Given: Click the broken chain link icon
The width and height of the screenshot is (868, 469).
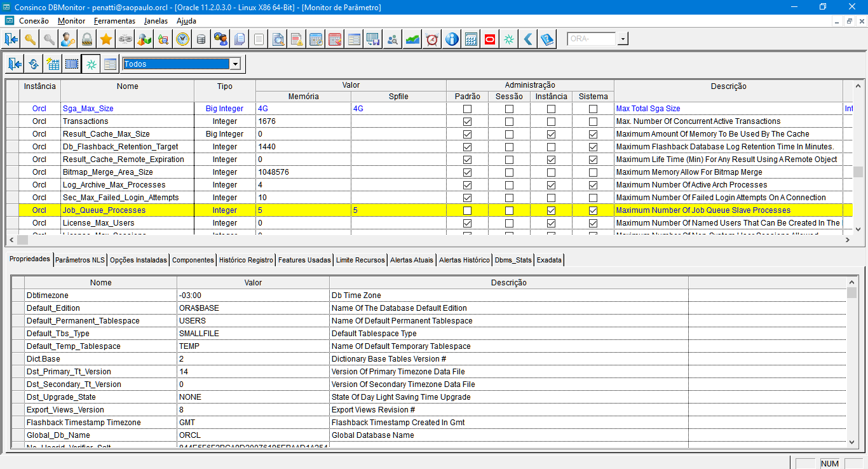Looking at the screenshot, I should tap(125, 39).
